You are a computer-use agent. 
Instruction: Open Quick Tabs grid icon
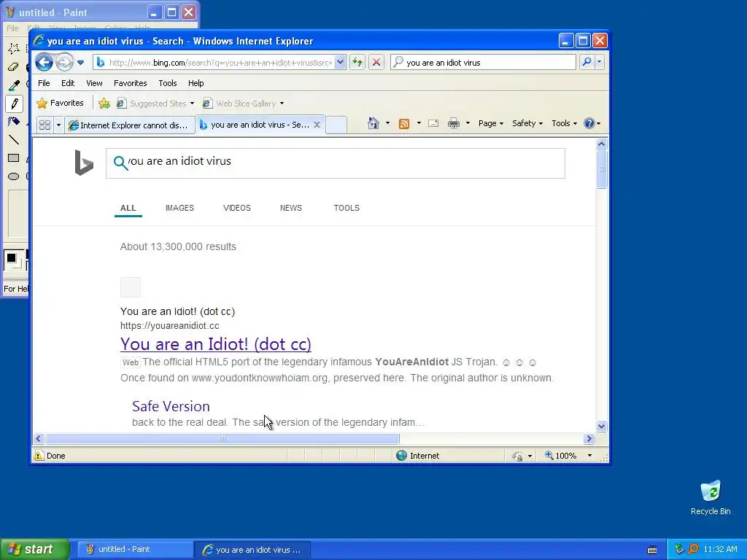click(x=44, y=125)
